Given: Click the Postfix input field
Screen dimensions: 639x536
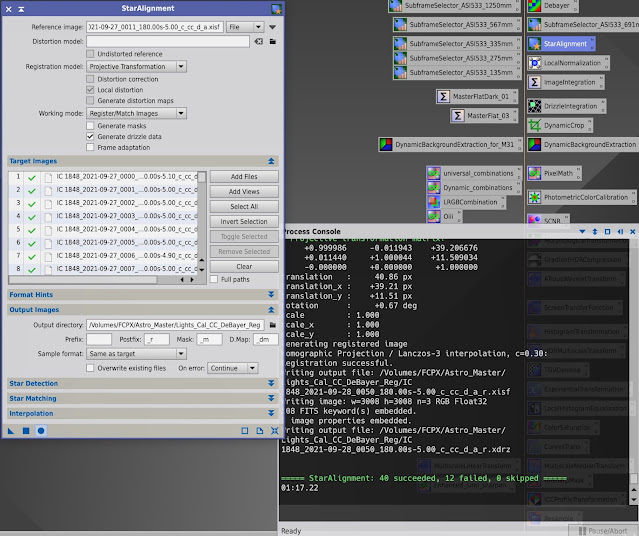Looking at the screenshot, I should (157, 339).
